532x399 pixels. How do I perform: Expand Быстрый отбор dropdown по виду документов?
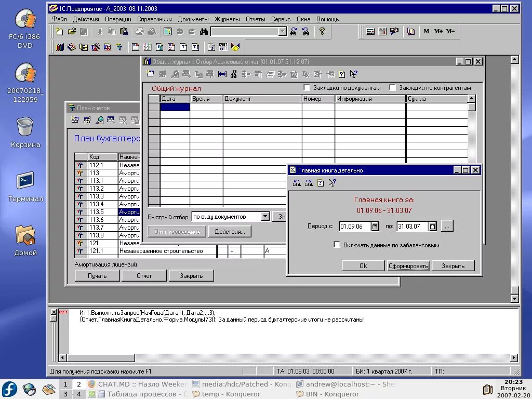(x=265, y=217)
